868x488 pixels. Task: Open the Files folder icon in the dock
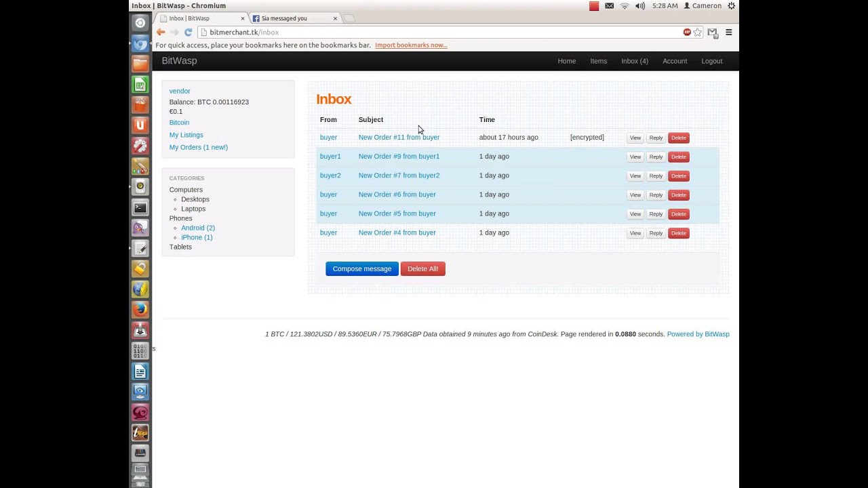click(x=140, y=64)
